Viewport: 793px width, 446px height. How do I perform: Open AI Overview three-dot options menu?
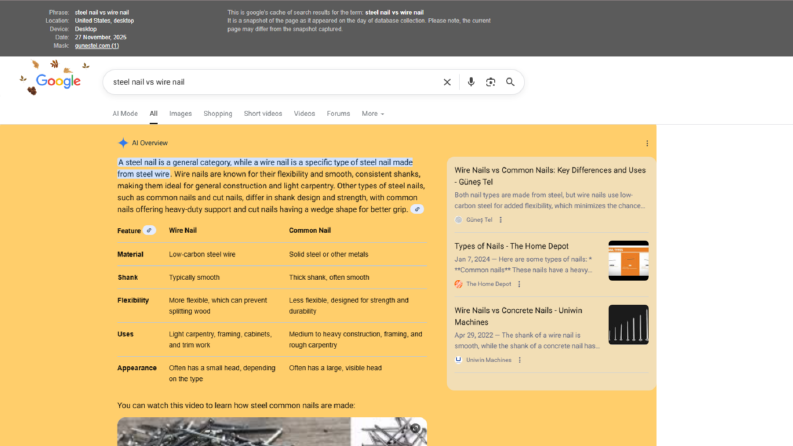tap(647, 144)
